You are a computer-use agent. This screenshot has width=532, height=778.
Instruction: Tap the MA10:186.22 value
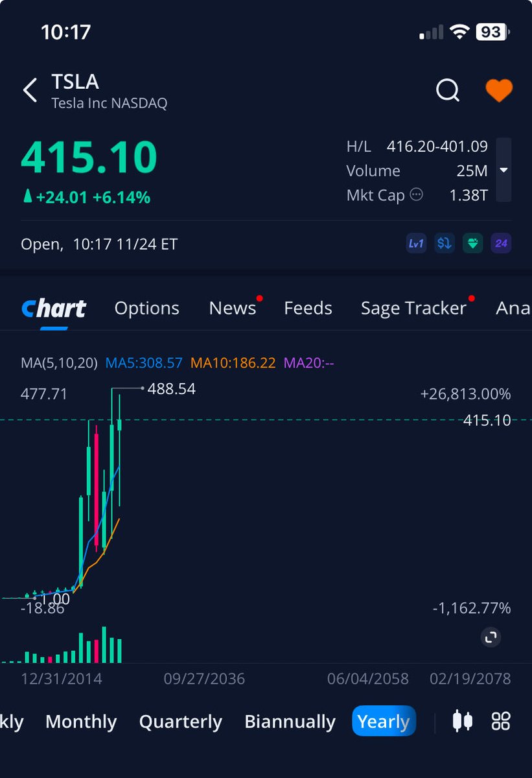[233, 363]
